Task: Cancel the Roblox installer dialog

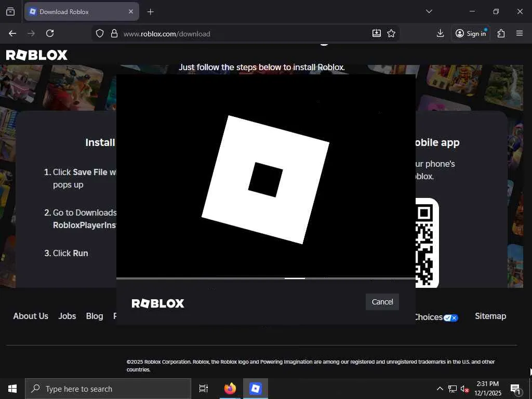Action: click(382, 302)
